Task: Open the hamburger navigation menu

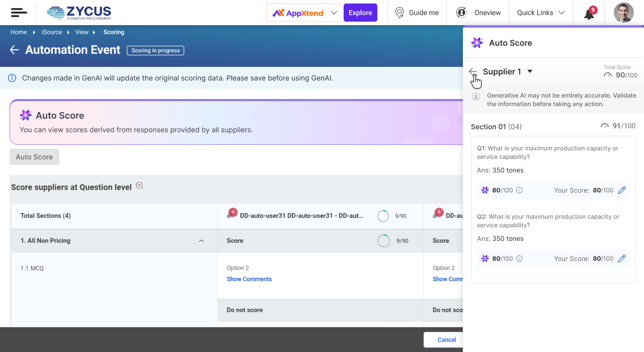Action: [x=19, y=13]
